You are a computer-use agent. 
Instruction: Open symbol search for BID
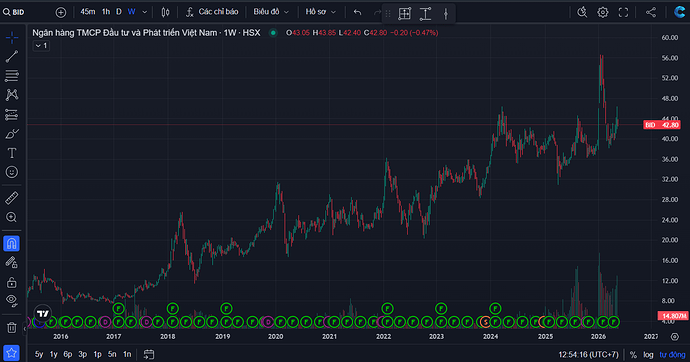click(x=14, y=12)
